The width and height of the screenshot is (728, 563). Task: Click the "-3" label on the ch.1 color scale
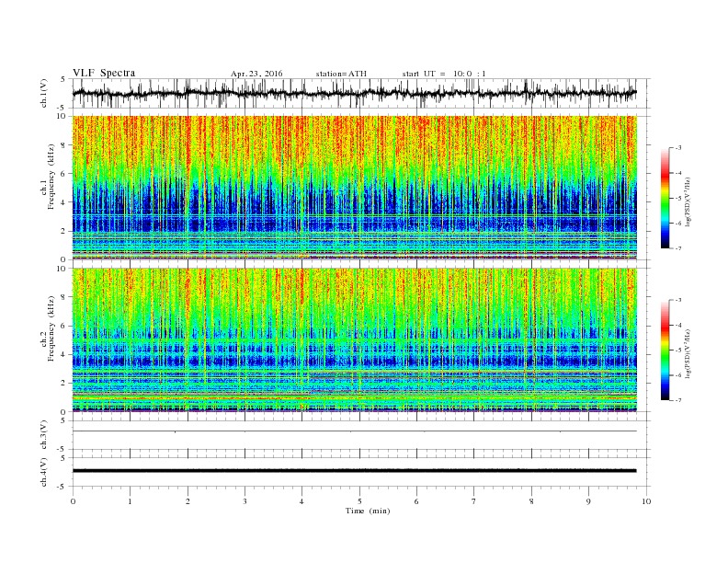point(678,148)
